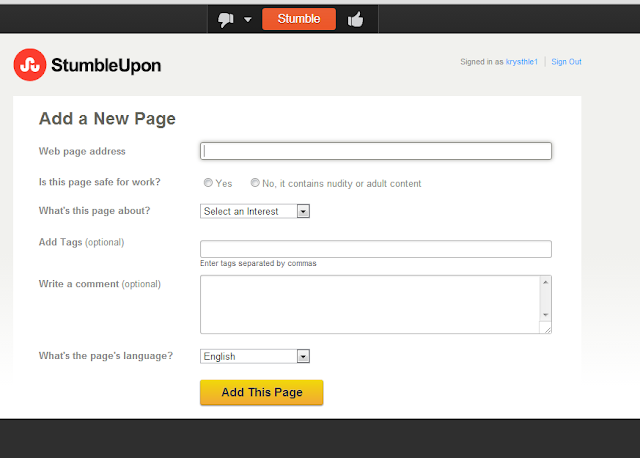Click the Add This Page button
This screenshot has height=458, width=640.
(x=262, y=392)
